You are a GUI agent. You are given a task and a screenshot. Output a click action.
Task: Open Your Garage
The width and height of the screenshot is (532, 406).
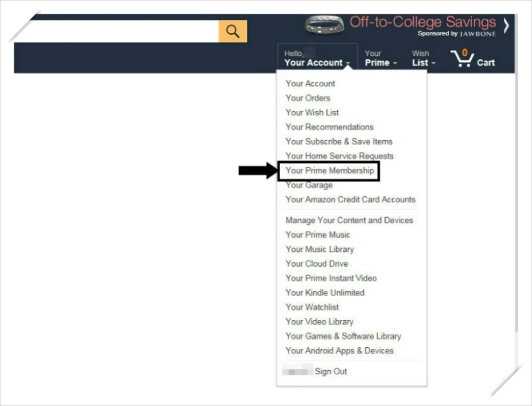click(309, 185)
